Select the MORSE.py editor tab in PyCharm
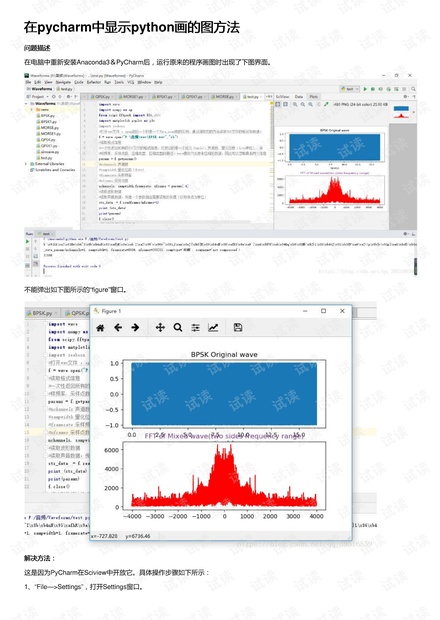Viewport: 440px width, 620px height. tap(226, 96)
